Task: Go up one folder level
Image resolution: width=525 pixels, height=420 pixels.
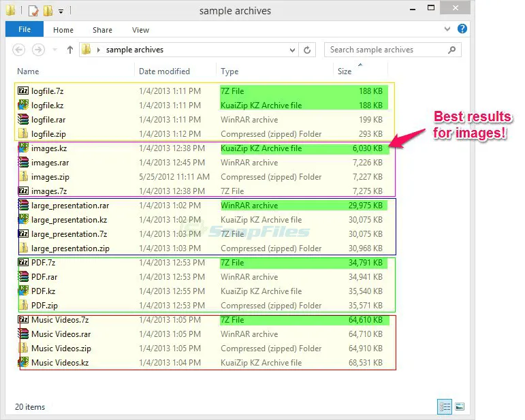Action: pos(69,50)
